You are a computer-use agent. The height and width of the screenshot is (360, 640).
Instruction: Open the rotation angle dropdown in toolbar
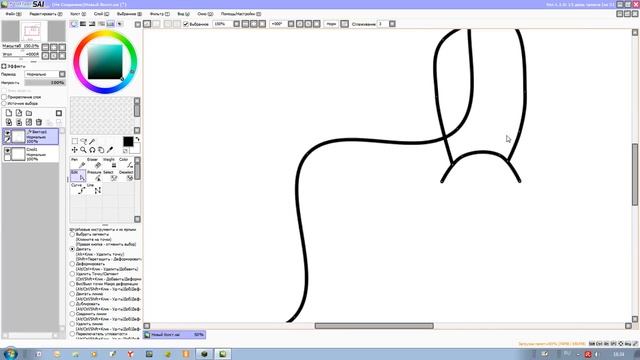coord(291,24)
